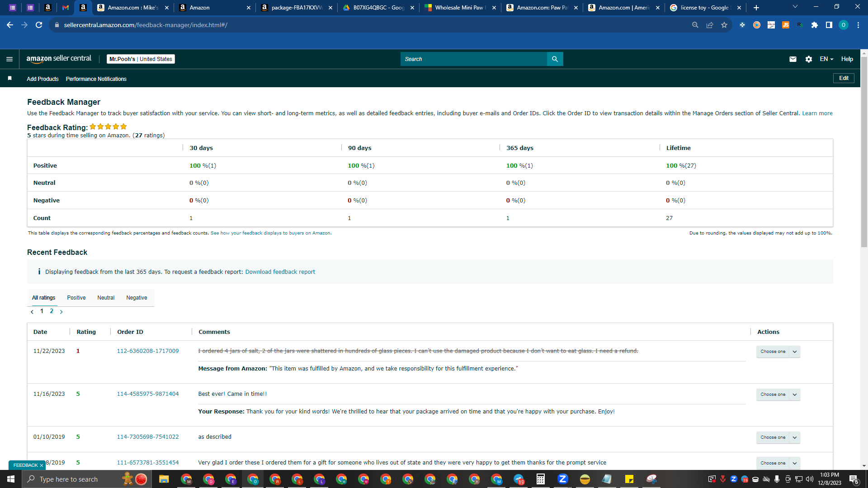Click the bookmark icon beside Add Products

click(x=9, y=79)
